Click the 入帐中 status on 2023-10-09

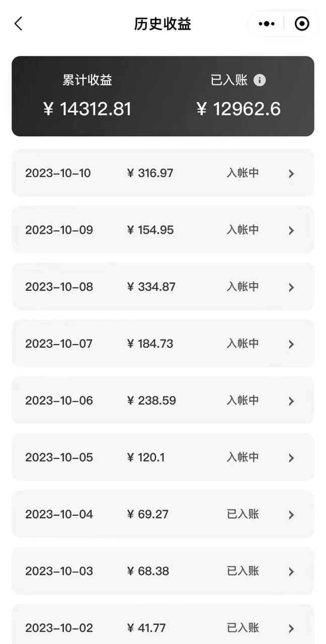242,230
